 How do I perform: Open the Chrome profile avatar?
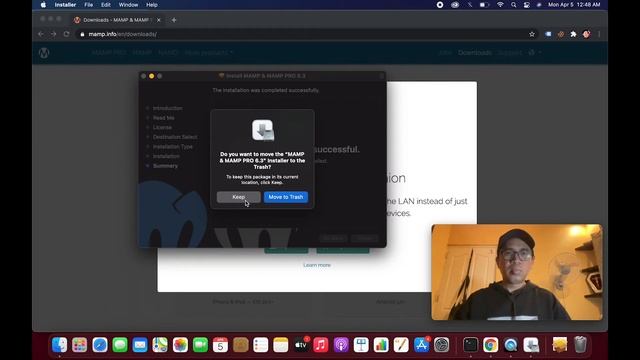pos(587,34)
